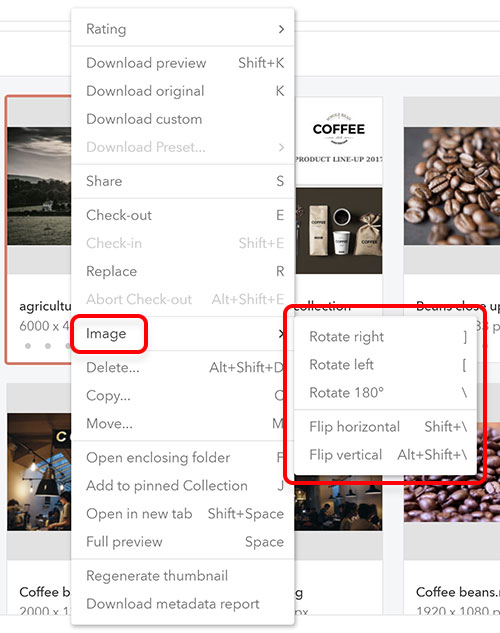Choose Abort Check-out entry
Viewport: 500px width, 633px height.
[x=183, y=299]
